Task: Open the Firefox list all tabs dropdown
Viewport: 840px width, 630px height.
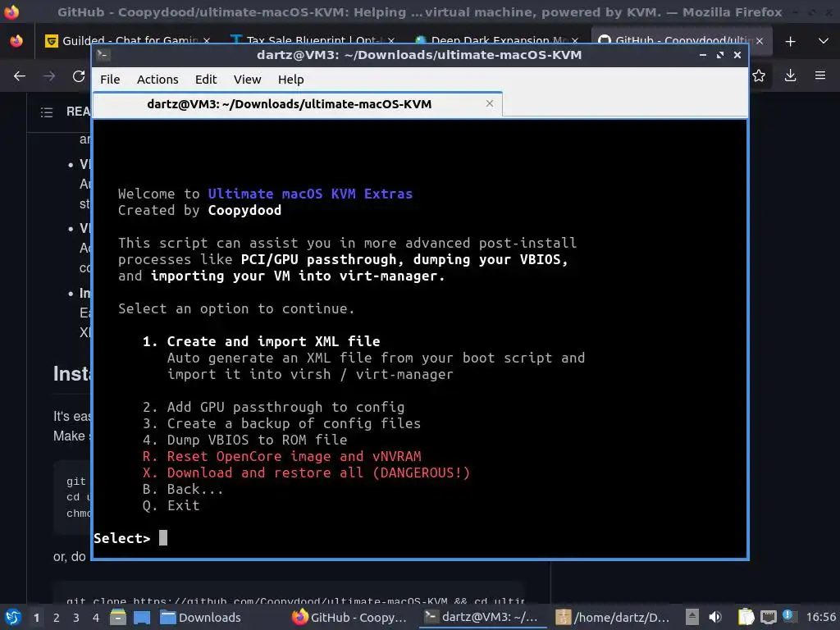Action: tap(824, 41)
